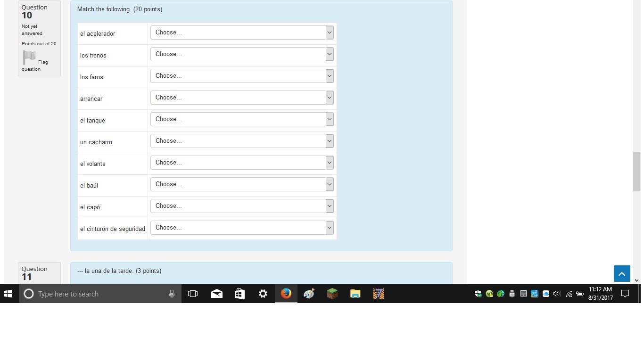Activate Cortana microphone in search bar
This screenshot has width=644, height=362.
172,294
